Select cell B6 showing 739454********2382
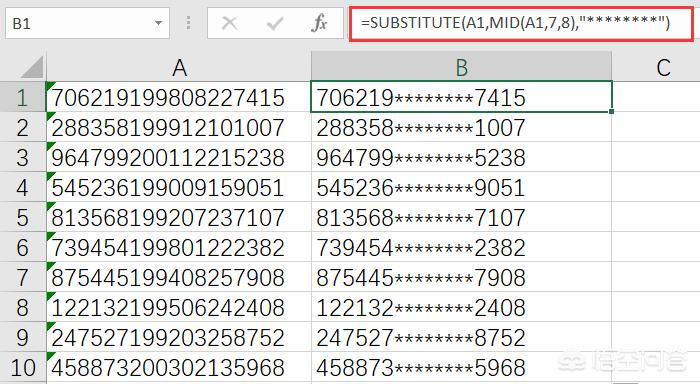Viewport: 700px width, 384px height. point(461,248)
